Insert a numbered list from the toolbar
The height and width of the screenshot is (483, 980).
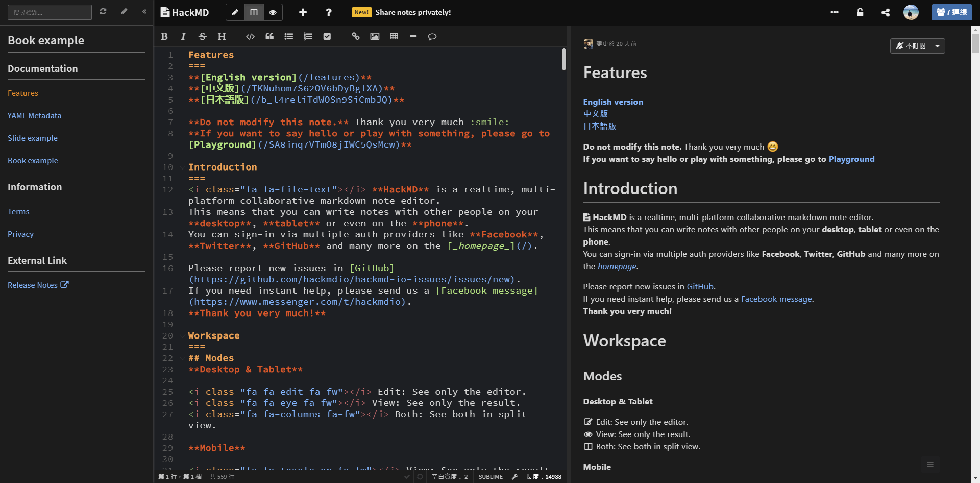point(308,36)
